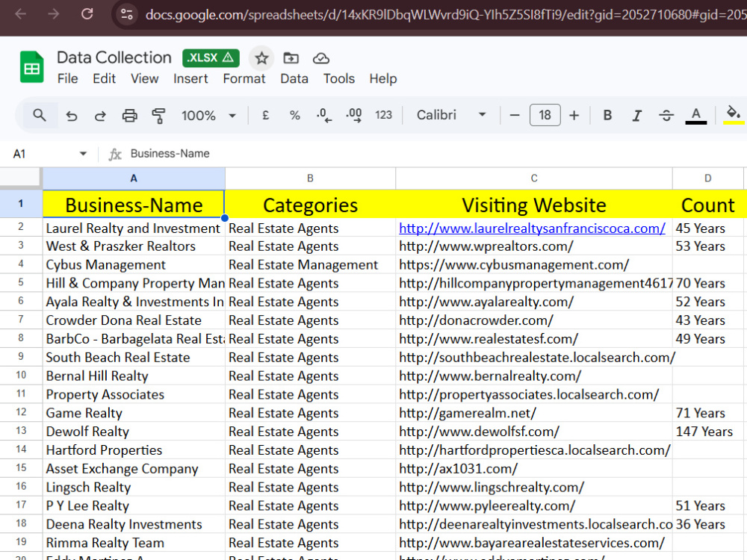This screenshot has width=747, height=560.
Task: Open the Tools menu
Action: point(338,78)
